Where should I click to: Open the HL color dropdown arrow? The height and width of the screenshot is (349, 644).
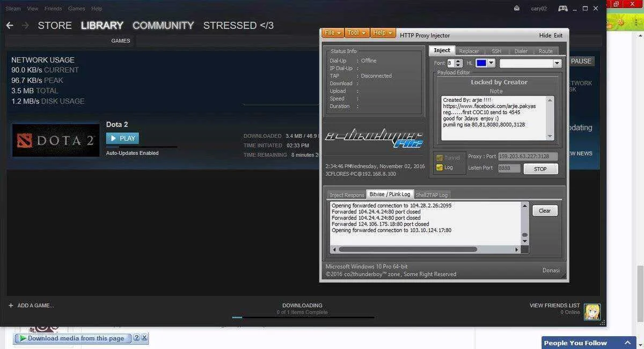point(491,63)
